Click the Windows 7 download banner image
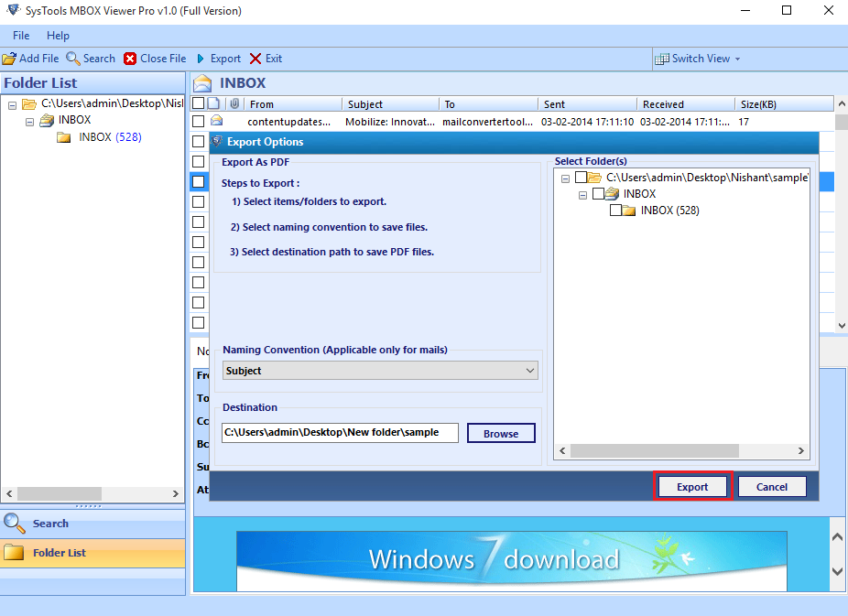848x616 pixels. click(512, 560)
